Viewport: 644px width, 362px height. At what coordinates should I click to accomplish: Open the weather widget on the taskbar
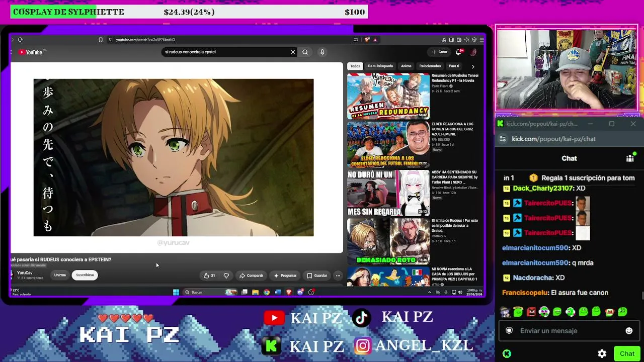pyautogui.click(x=21, y=292)
